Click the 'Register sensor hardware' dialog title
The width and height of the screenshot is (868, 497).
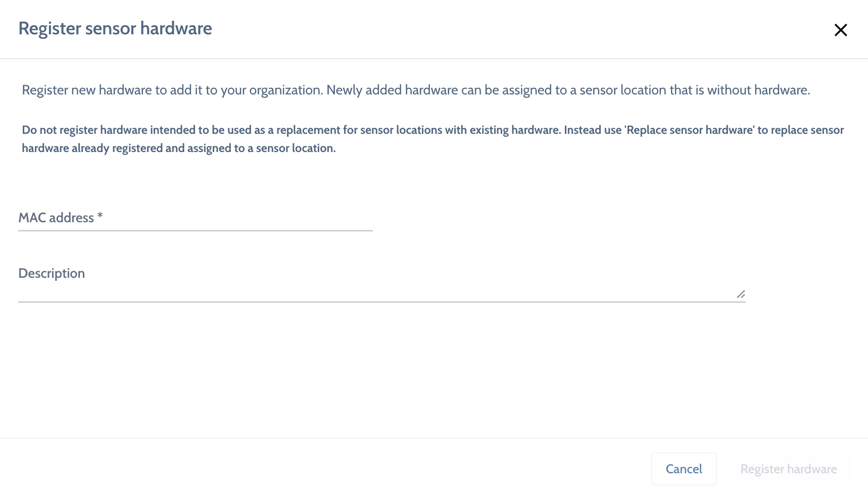(x=115, y=29)
